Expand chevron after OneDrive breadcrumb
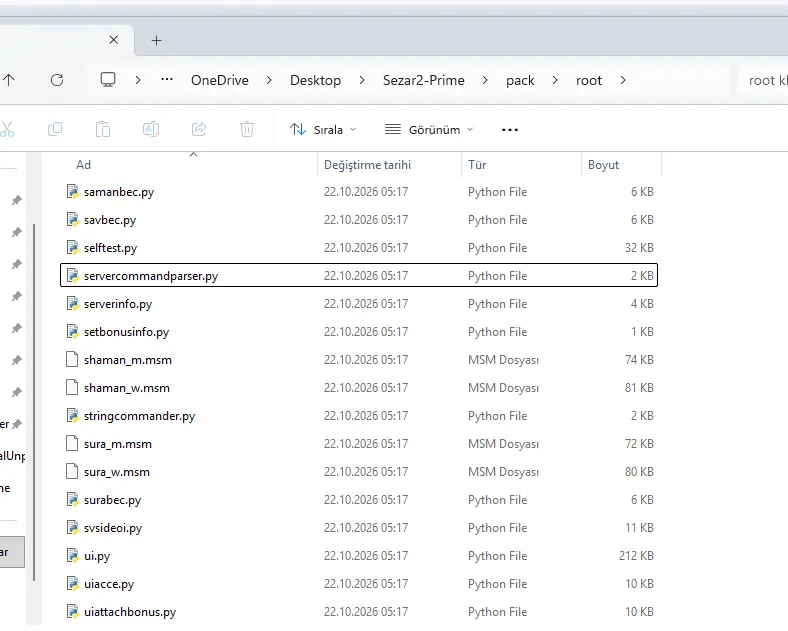The width and height of the screenshot is (788, 631). (269, 80)
